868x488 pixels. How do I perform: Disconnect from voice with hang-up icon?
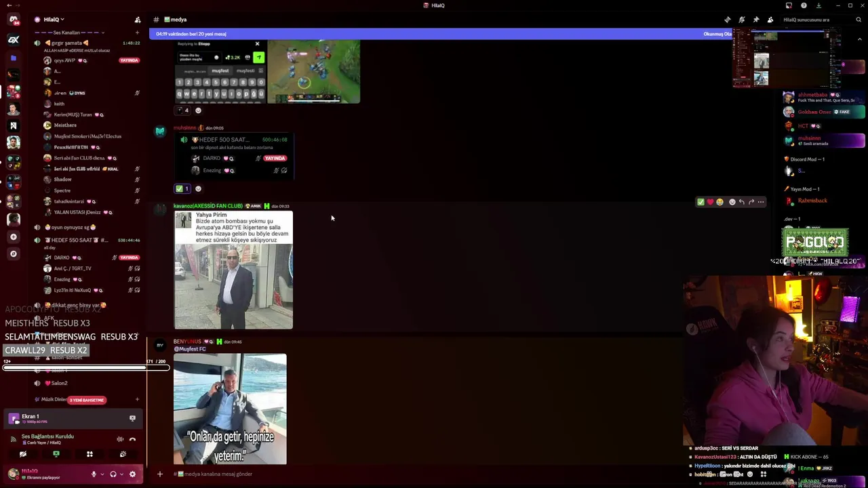[x=132, y=439]
